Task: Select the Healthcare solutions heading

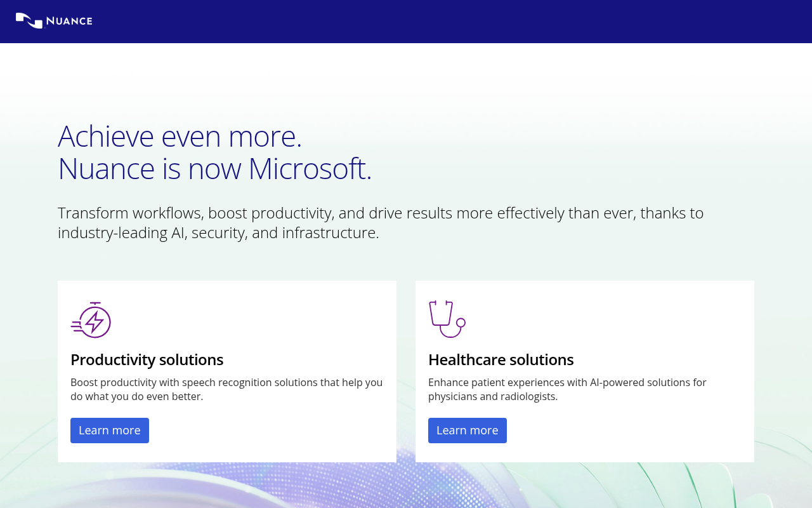Action: 501,359
